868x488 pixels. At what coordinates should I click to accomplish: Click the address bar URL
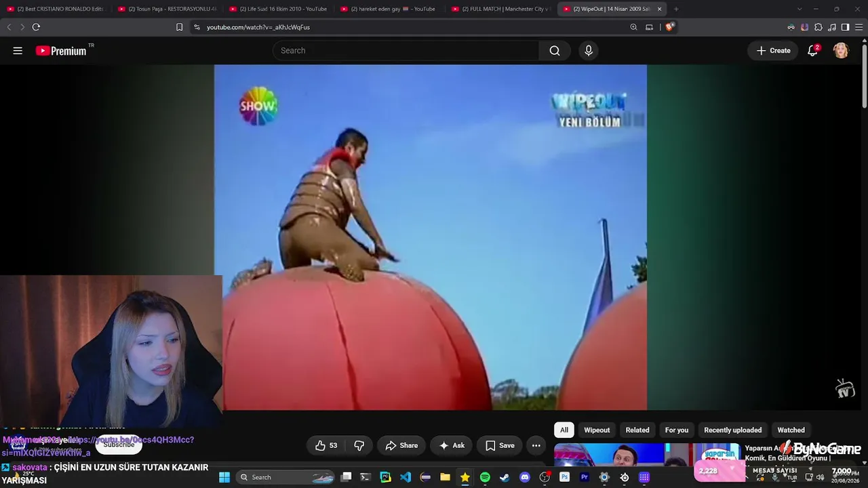point(258,27)
